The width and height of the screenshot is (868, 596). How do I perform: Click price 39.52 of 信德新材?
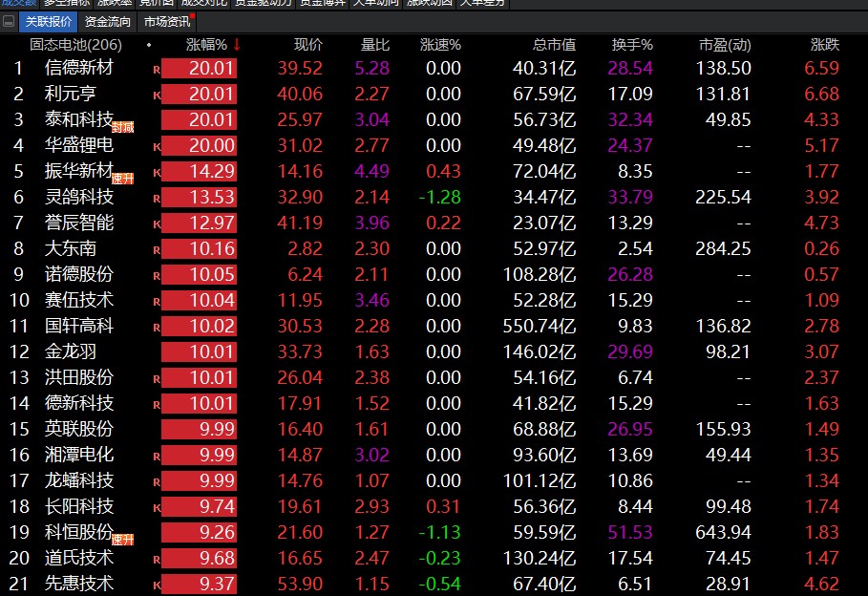tap(300, 68)
